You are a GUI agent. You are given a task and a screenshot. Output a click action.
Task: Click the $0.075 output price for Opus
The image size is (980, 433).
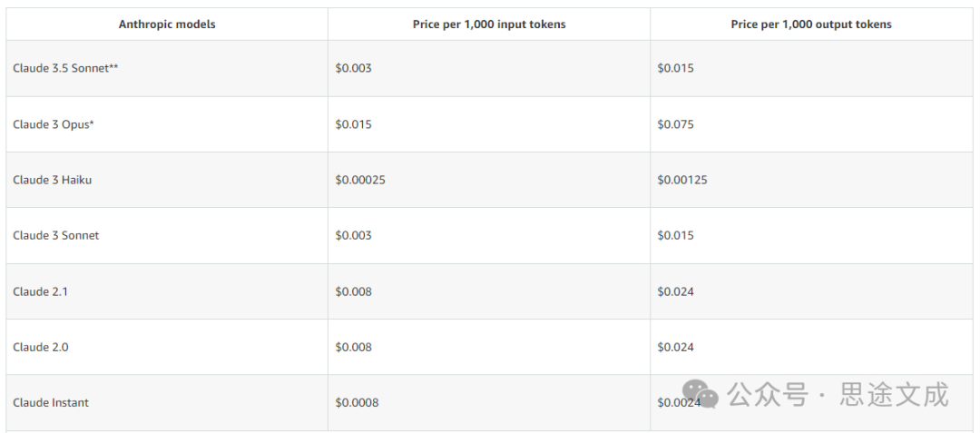click(676, 124)
